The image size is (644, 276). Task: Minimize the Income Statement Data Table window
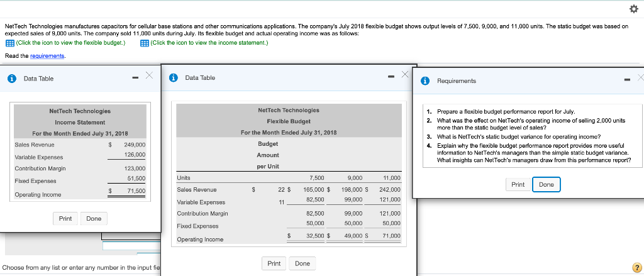coord(135,77)
